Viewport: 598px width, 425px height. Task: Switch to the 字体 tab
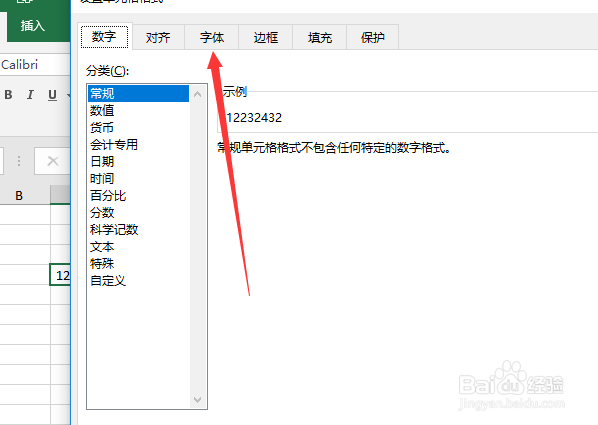[212, 37]
